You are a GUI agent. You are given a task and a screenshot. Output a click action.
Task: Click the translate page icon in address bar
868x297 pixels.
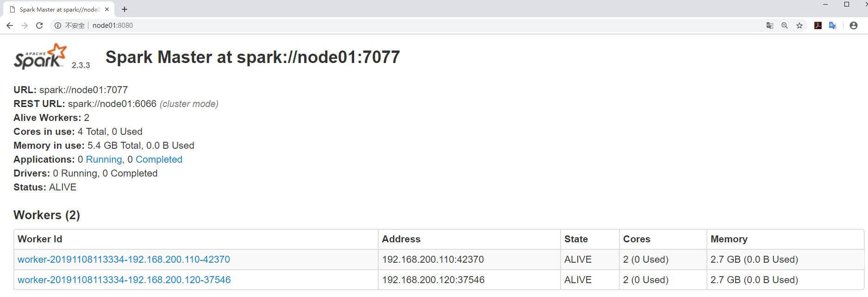(770, 25)
